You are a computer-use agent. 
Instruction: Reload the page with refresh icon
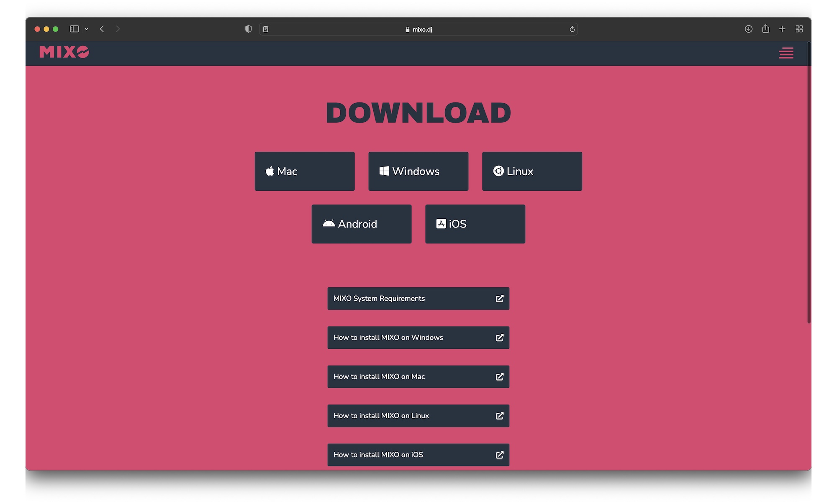pyautogui.click(x=572, y=29)
